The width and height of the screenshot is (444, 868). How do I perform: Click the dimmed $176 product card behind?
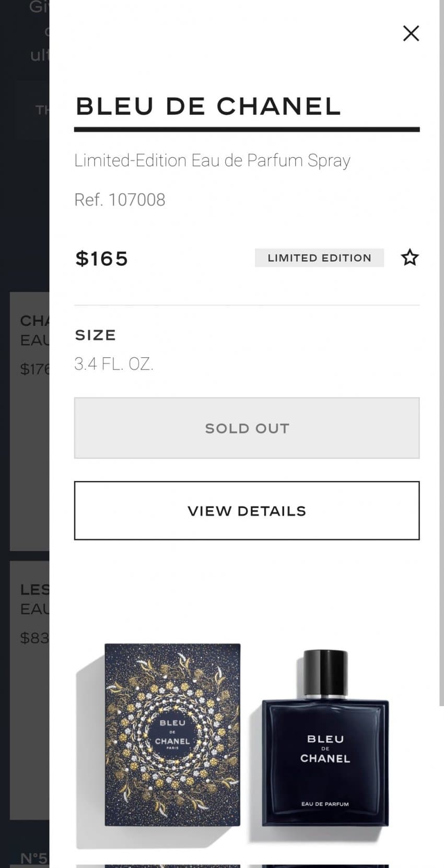pos(29,418)
